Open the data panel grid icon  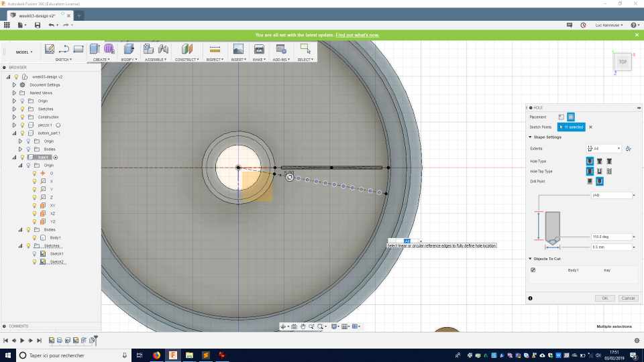[7, 25]
